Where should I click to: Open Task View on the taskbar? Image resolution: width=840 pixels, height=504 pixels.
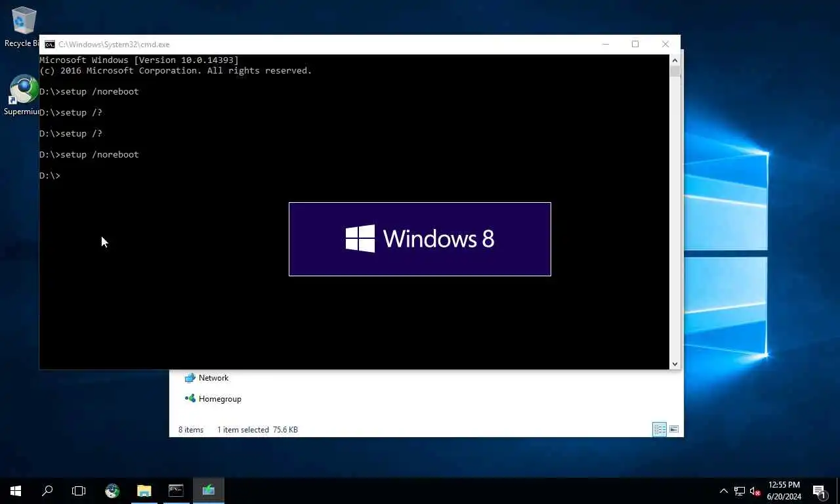coord(79,491)
